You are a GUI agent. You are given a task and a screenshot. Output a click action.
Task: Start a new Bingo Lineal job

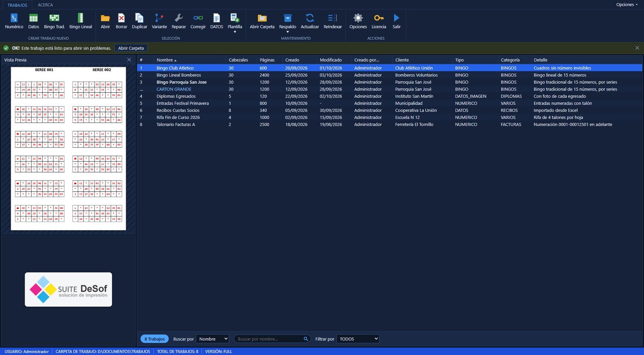coord(80,21)
